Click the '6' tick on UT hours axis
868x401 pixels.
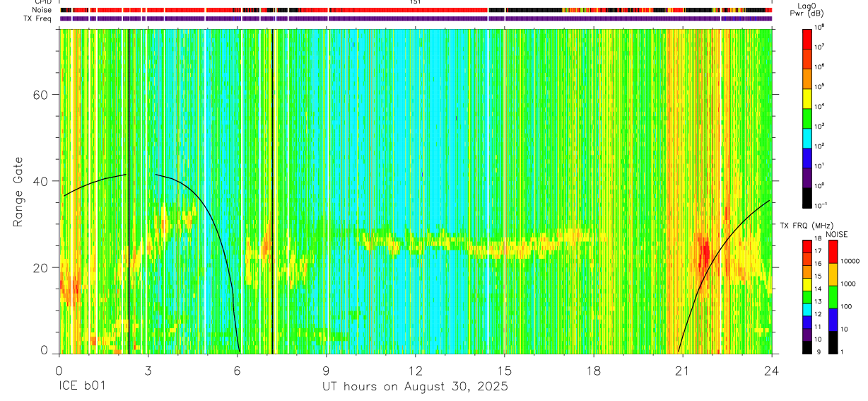[x=237, y=371]
